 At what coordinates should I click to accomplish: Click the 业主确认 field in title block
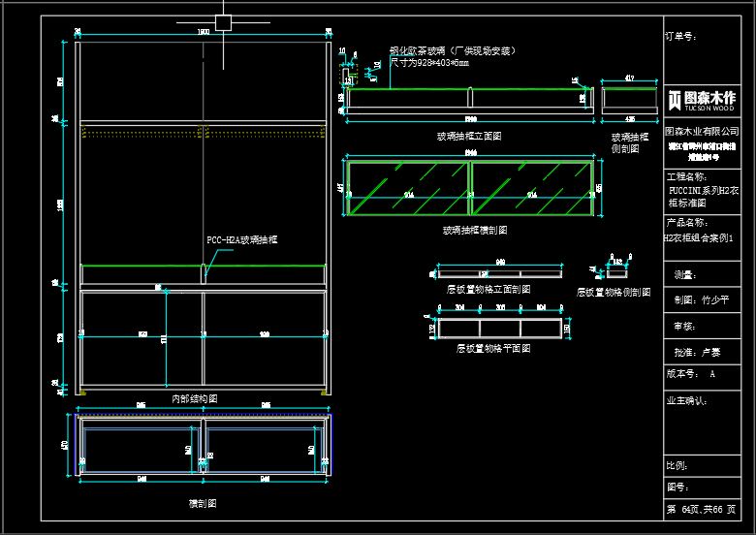coord(687,399)
